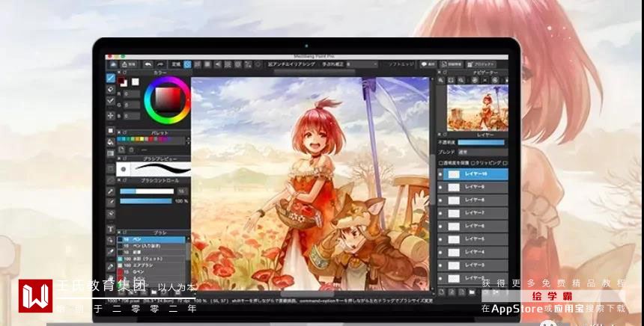Screen dimensions: 644x326
Task: Hide レイヤー10 via visibility dot
Action: [x=441, y=174]
